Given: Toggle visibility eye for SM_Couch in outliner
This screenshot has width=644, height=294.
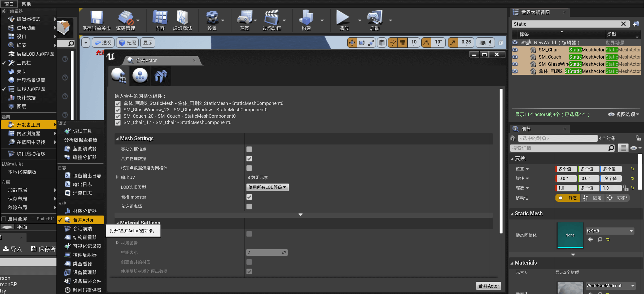Looking at the screenshot, I should [515, 57].
